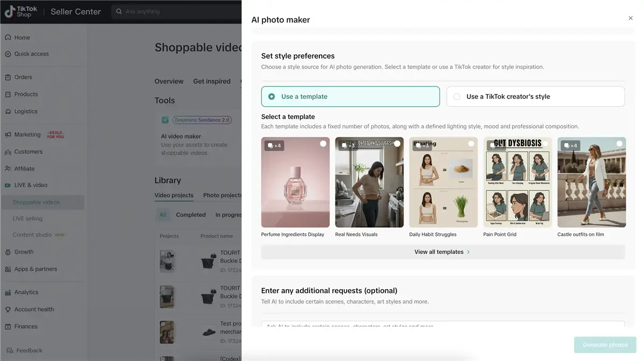Image resolution: width=644 pixels, height=361 pixels.
Task: Click the Dreamina Seedance green icon
Action: (x=165, y=120)
